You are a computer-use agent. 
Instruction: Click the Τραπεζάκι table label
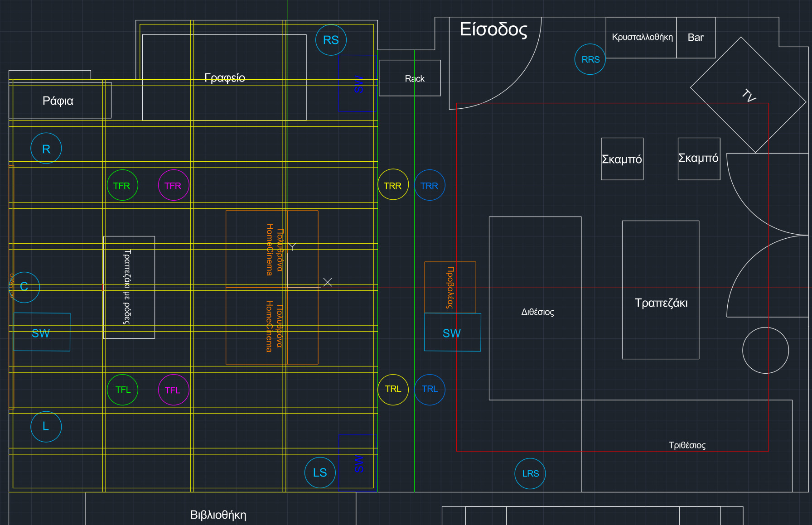coord(661,303)
